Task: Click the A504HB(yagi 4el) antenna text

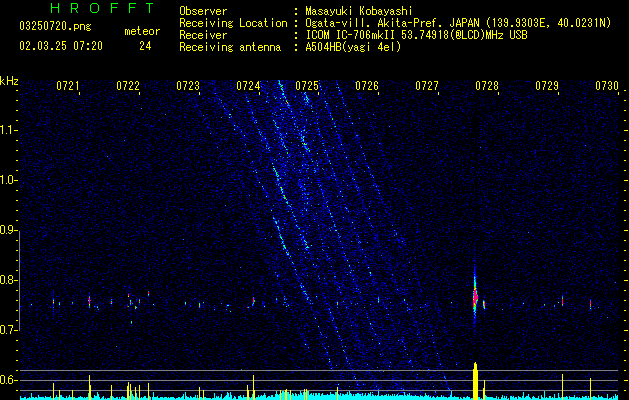Action: coord(353,47)
